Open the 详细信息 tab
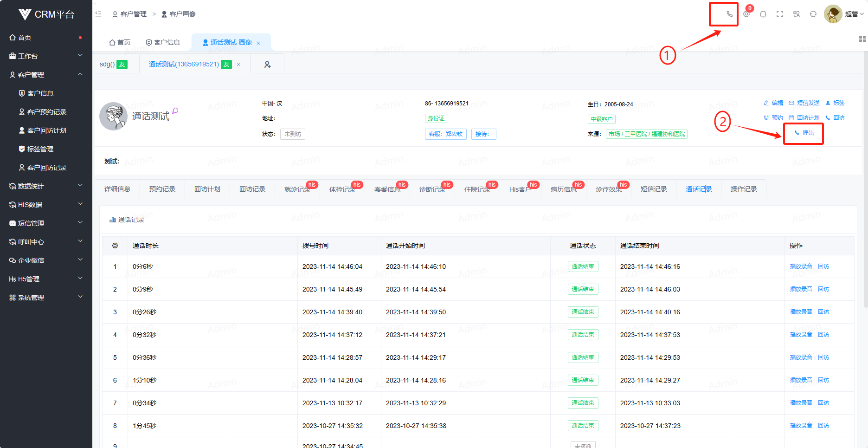 (117, 189)
